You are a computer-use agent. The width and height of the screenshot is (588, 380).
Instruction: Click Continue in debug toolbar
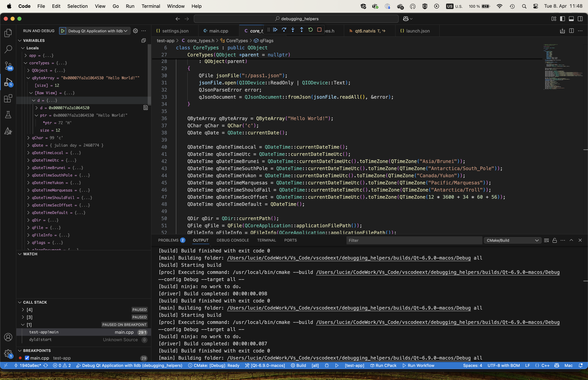click(275, 30)
